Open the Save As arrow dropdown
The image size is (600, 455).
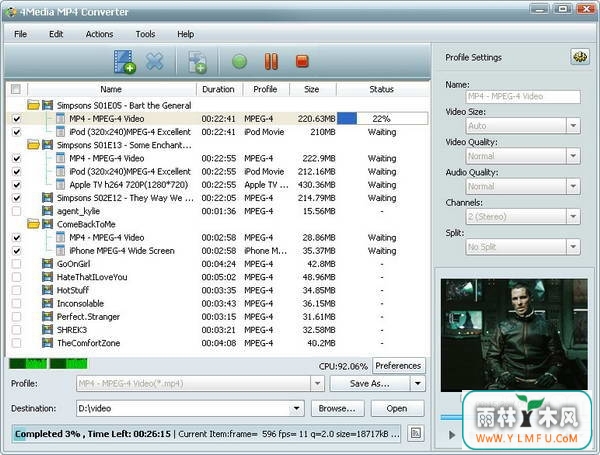pyautogui.click(x=417, y=383)
